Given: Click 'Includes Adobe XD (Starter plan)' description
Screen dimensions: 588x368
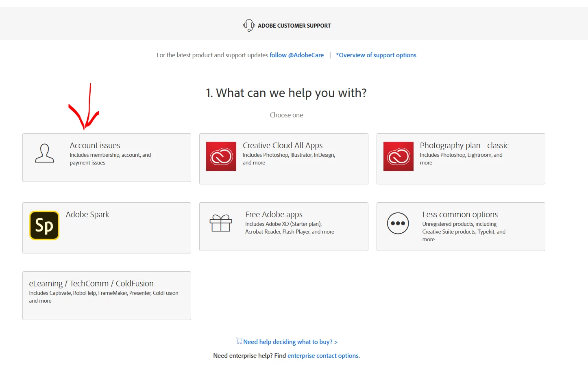Looking at the screenshot, I should click(290, 228).
